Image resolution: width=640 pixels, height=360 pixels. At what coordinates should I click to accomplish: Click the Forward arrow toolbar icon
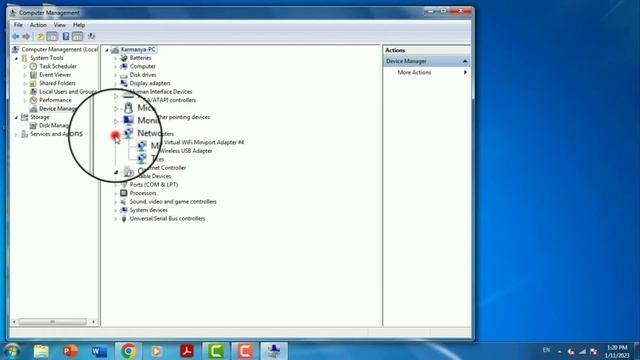click(26, 37)
